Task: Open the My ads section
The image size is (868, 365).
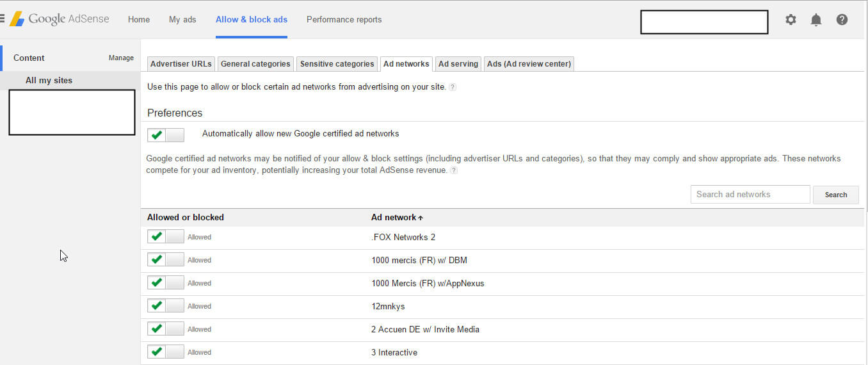Action: tap(182, 20)
